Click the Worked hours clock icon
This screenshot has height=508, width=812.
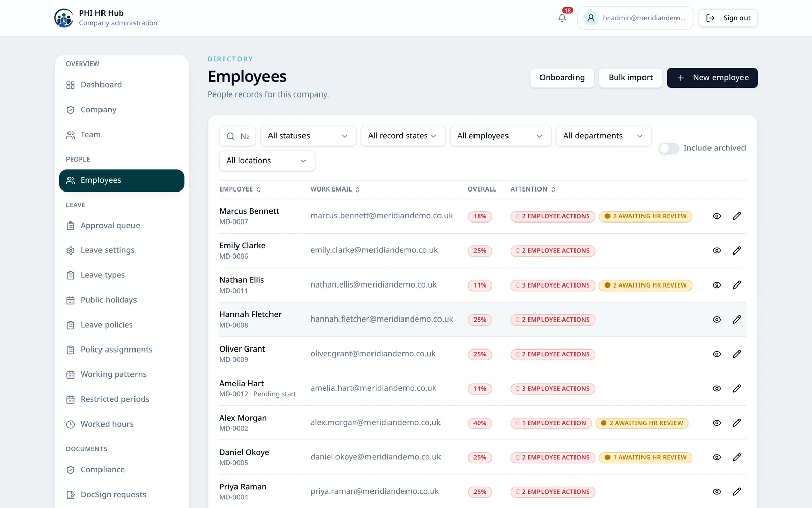click(x=71, y=424)
